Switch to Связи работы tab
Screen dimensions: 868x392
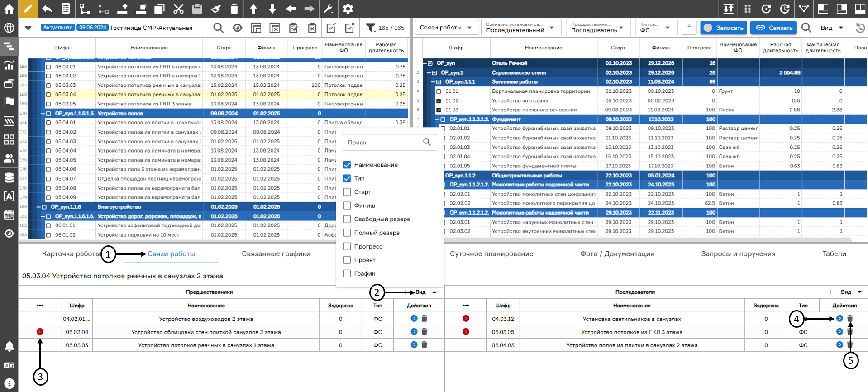[x=171, y=254]
